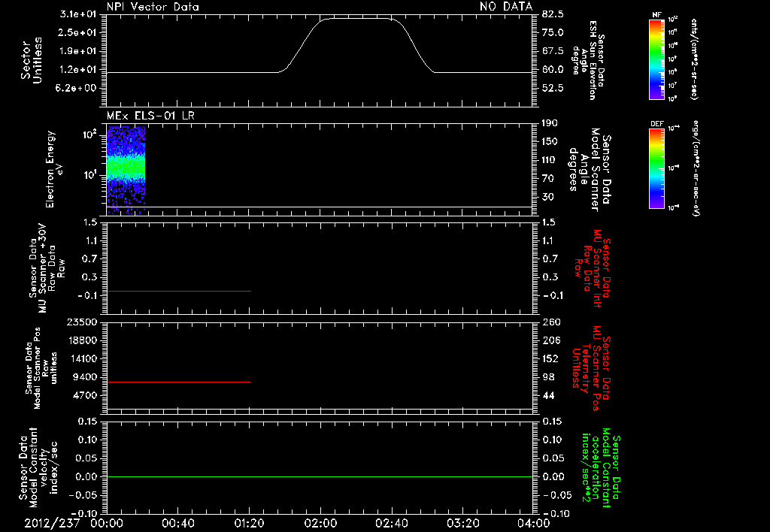
Task: Select the 110 scanner angle tick
Action: coord(550,160)
